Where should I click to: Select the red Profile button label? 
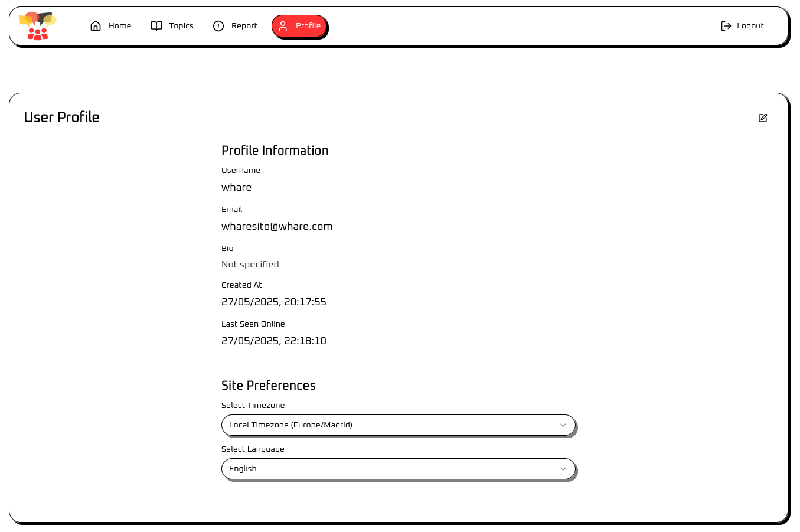[x=308, y=26]
